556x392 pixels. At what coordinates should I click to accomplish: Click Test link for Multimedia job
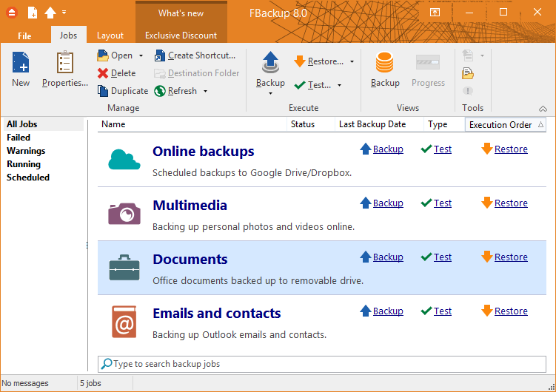[443, 203]
